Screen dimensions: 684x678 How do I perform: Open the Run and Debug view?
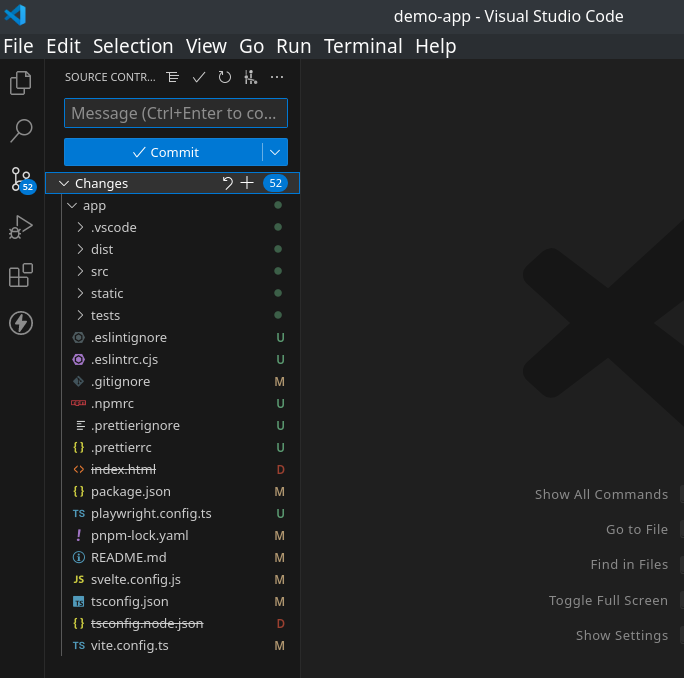pyautogui.click(x=20, y=228)
